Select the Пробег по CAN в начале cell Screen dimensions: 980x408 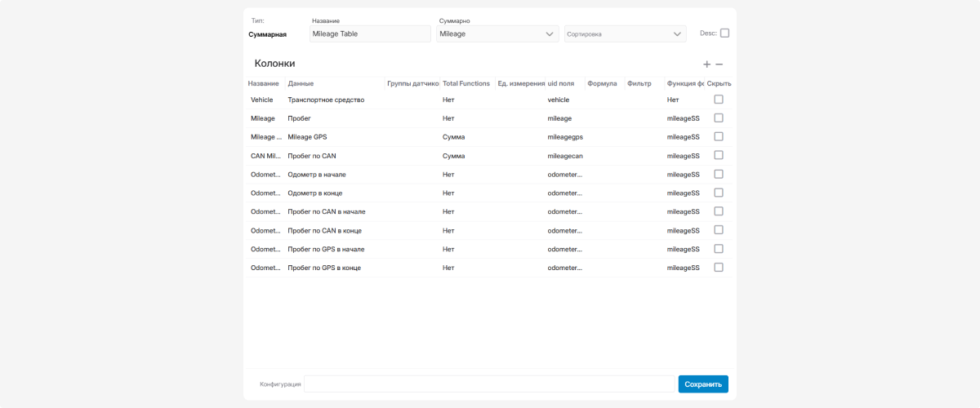[x=327, y=212]
